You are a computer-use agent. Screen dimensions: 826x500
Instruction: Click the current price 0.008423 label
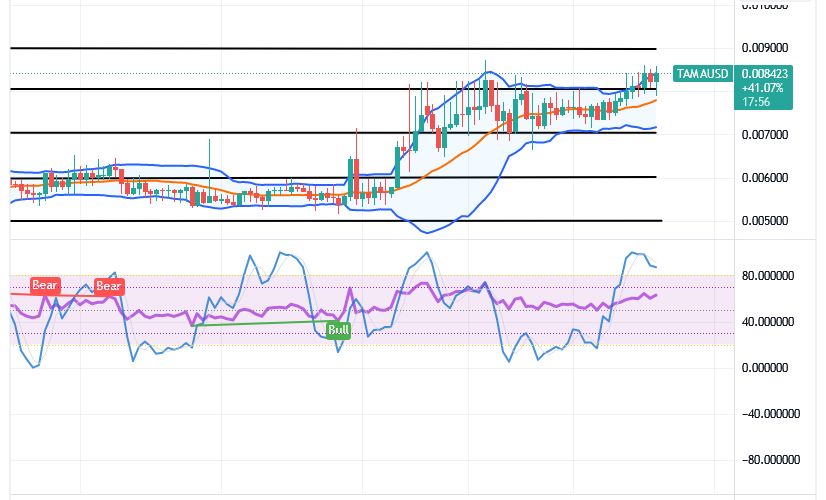(764, 74)
